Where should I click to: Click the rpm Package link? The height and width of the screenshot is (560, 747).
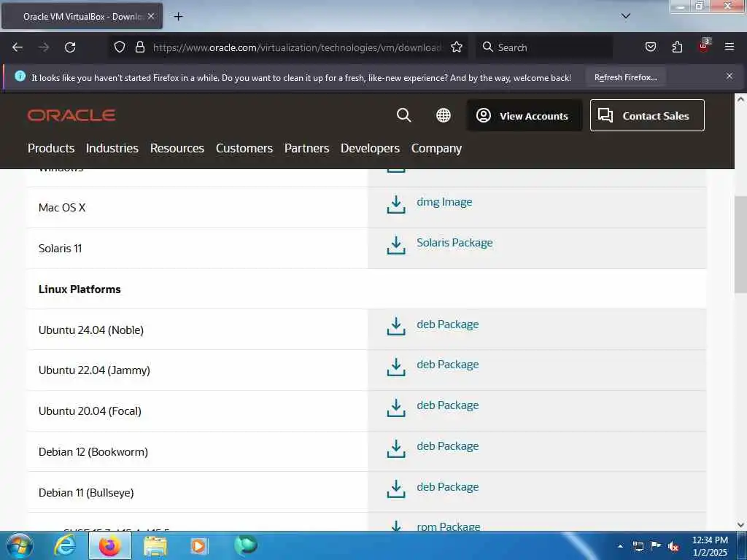pyautogui.click(x=449, y=526)
